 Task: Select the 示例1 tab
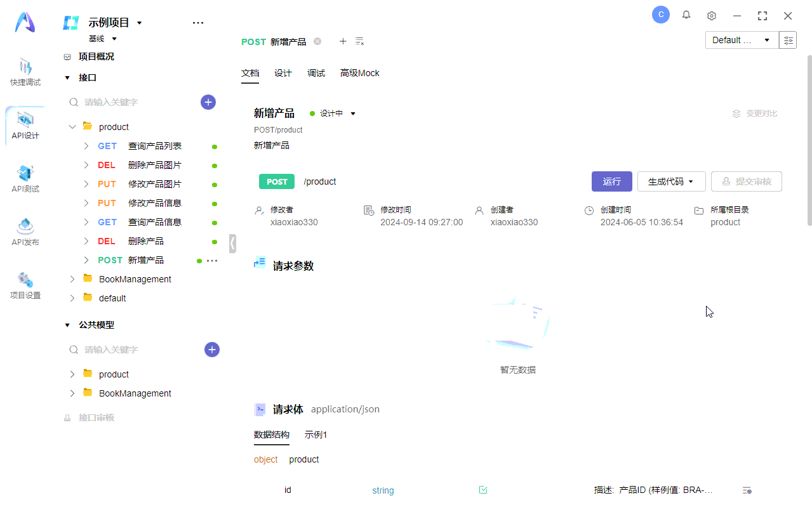[x=316, y=435]
